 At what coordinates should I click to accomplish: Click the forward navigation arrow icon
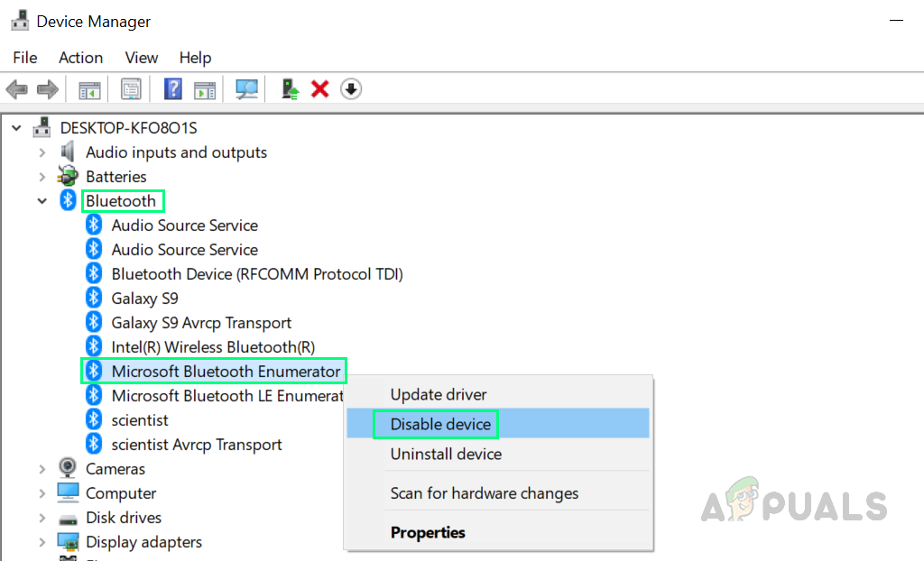[48, 88]
